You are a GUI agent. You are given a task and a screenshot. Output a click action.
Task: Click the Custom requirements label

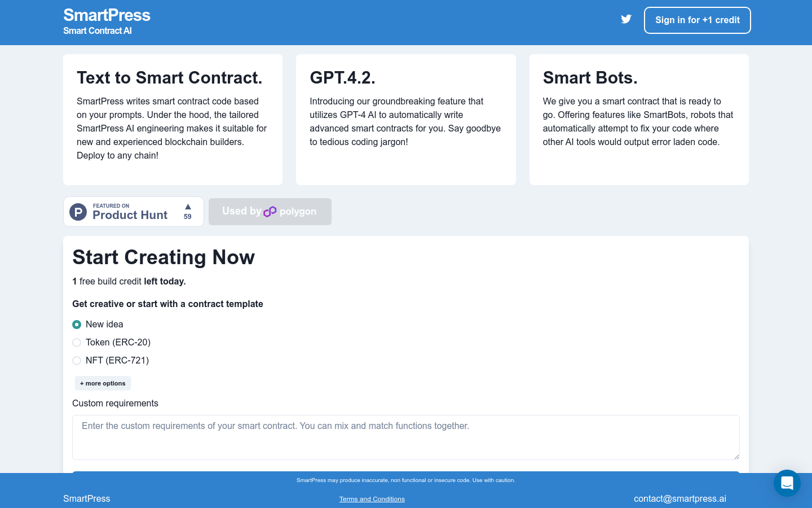tap(115, 403)
